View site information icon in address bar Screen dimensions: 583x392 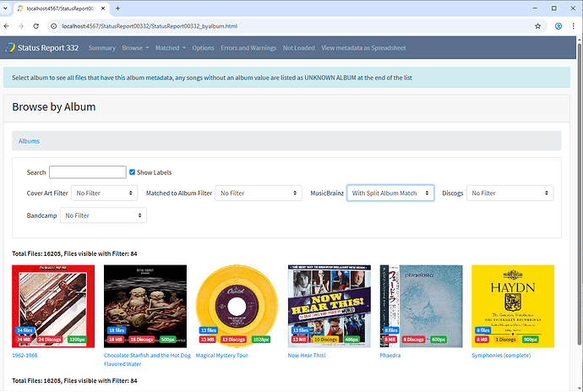(54, 26)
